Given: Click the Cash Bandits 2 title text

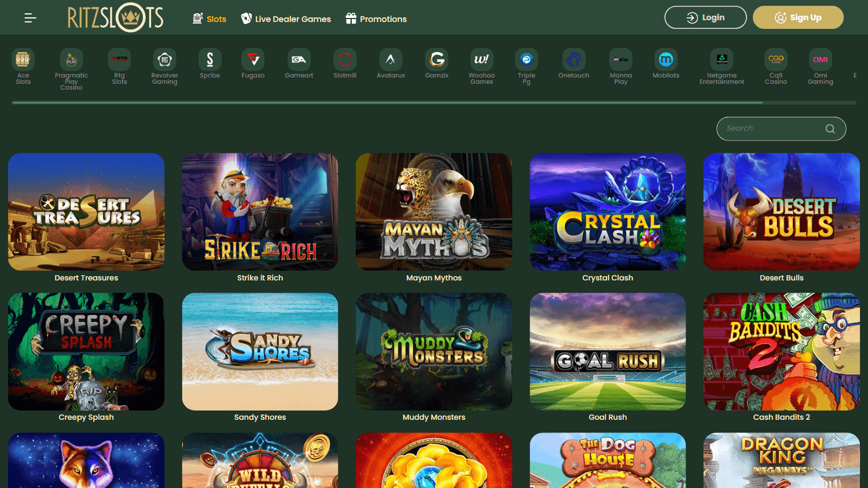Looking at the screenshot, I should 782,417.
